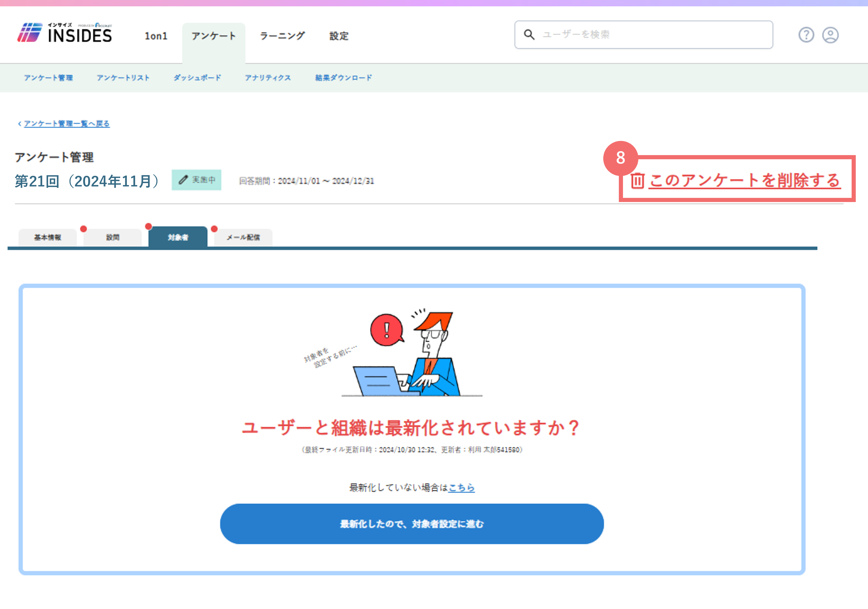Screen dimensions: 868x609
Task: Click 最新化したので、対象者設定に進む button
Action: (412, 524)
